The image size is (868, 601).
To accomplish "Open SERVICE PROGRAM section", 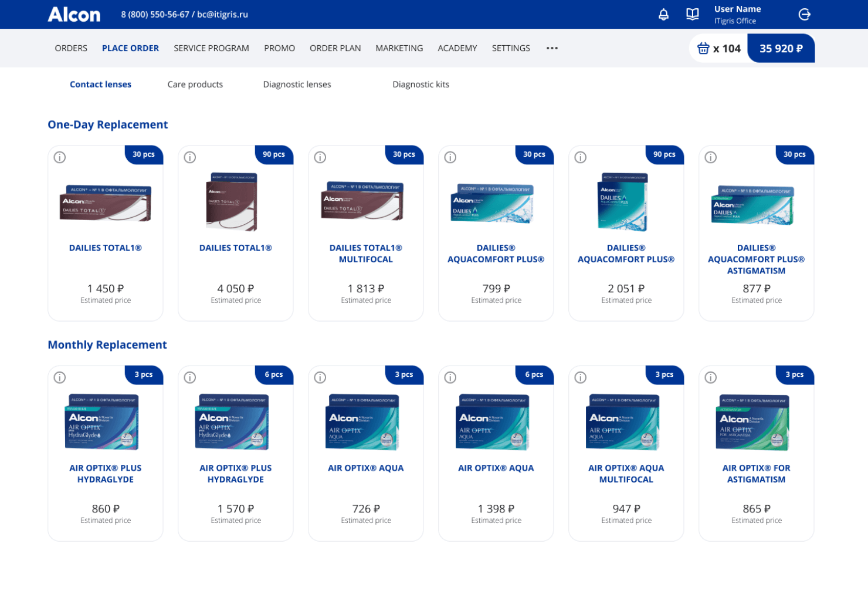I will (211, 48).
